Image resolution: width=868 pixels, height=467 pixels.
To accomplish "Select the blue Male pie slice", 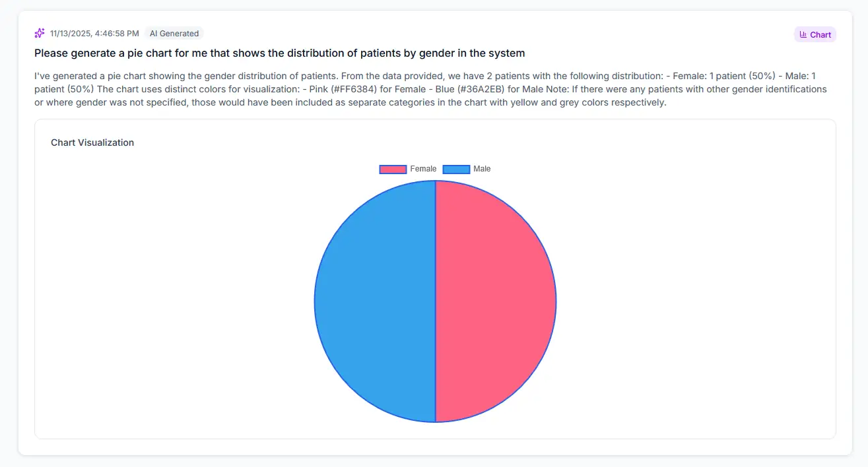I will pos(375,301).
